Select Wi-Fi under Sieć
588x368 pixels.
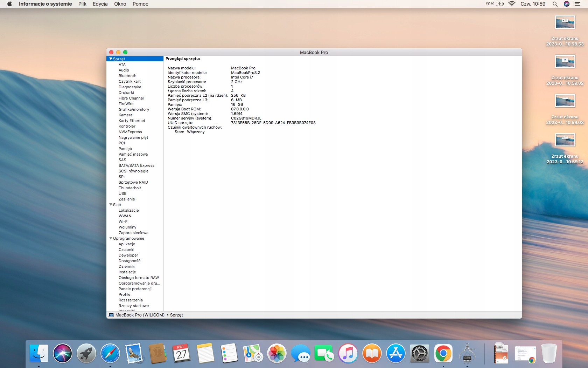pos(123,222)
